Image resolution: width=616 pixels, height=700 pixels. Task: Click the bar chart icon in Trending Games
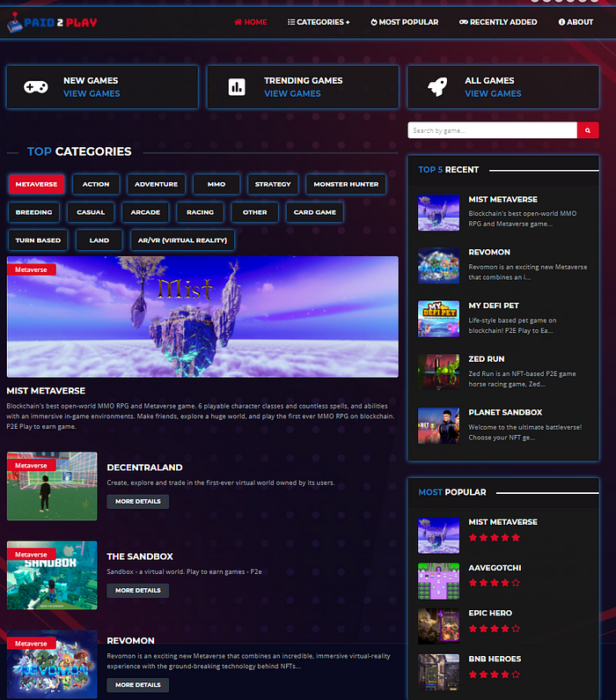click(x=237, y=86)
